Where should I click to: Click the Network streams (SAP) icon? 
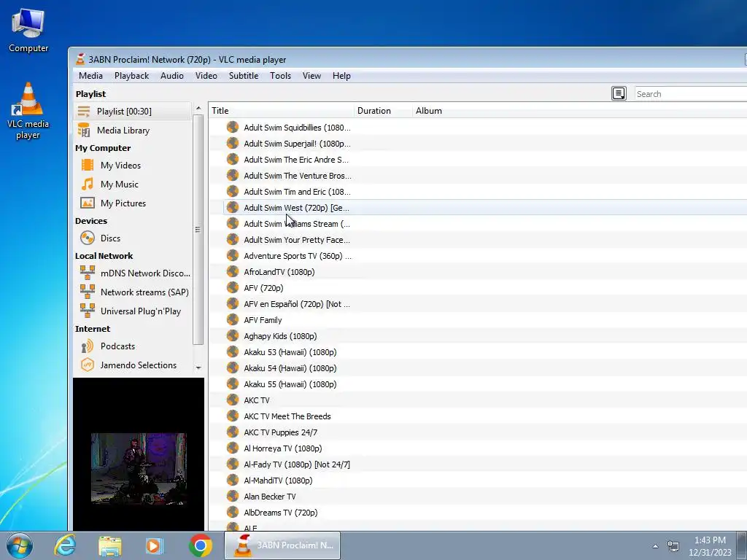pos(88,292)
